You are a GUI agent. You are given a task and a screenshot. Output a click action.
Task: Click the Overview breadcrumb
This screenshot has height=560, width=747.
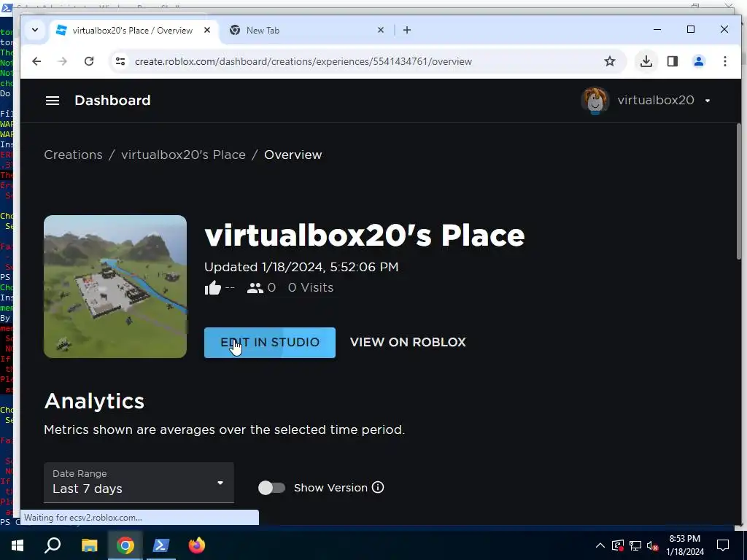293,155
